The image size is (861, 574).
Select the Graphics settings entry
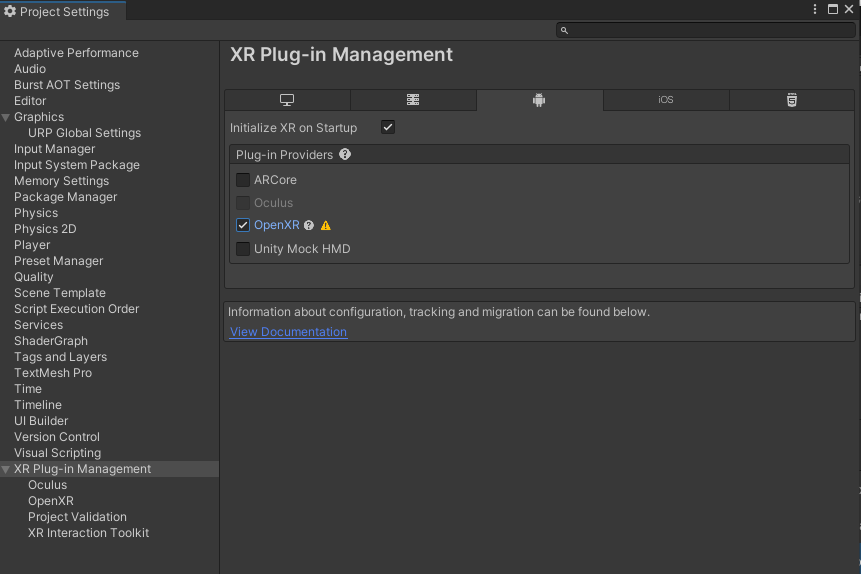tap(39, 117)
